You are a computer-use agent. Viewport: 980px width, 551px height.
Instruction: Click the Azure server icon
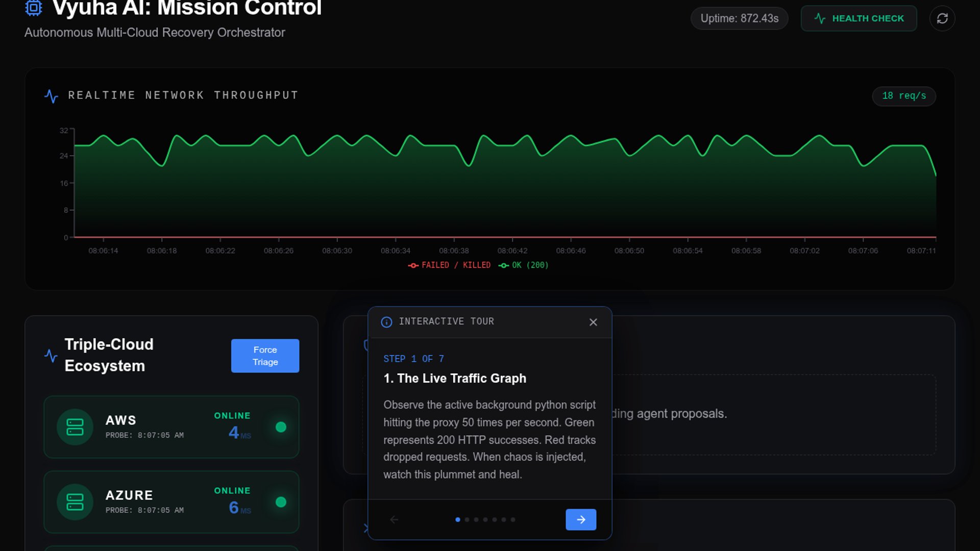tap(75, 502)
